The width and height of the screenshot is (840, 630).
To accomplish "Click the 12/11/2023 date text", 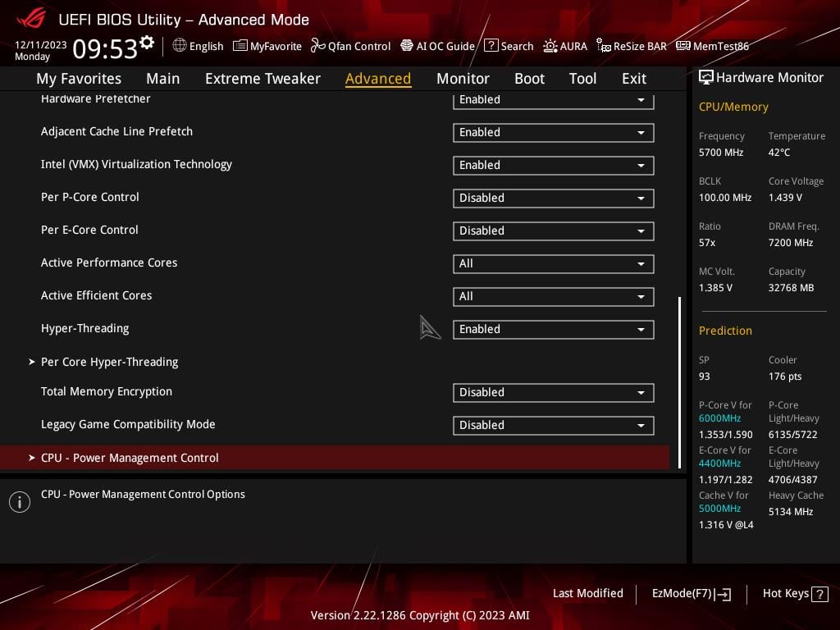I will [x=41, y=45].
